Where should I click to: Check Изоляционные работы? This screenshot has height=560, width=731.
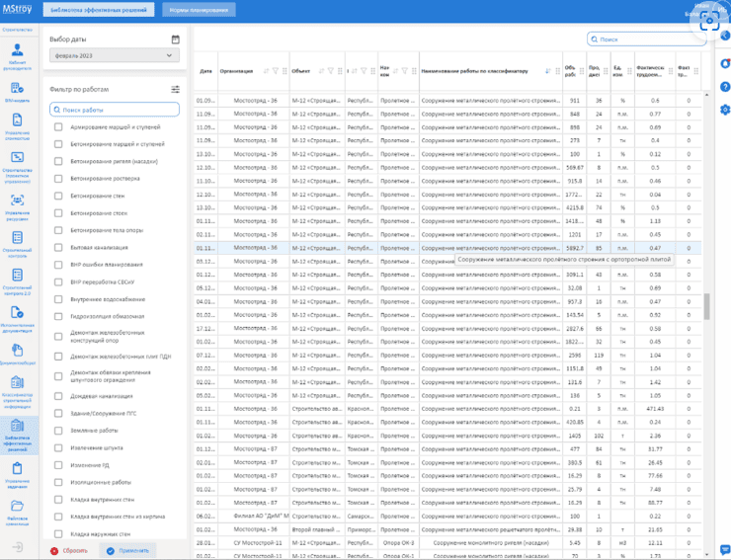pyautogui.click(x=58, y=482)
